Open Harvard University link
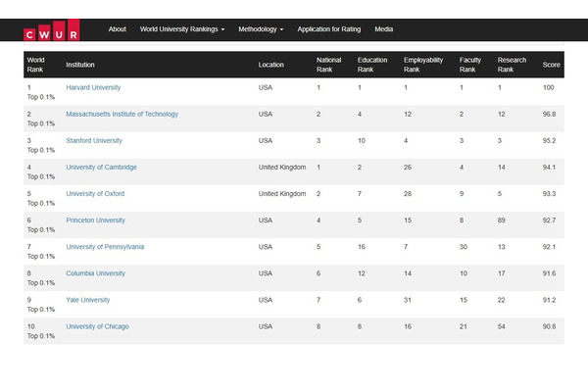Image resolution: width=588 pixels, height=392 pixels. click(x=93, y=87)
